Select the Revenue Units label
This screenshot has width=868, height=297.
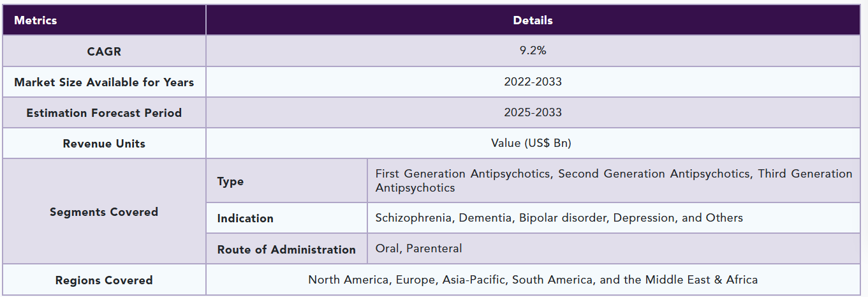pos(104,144)
